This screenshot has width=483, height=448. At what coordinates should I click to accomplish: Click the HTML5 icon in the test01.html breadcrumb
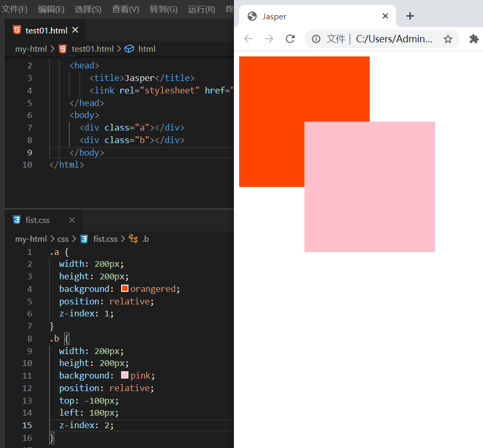click(x=63, y=49)
